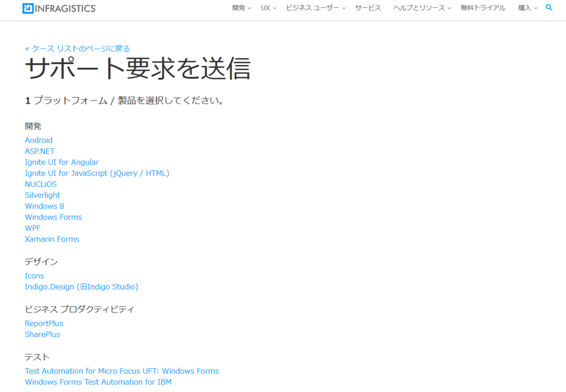Open the search magnifier icon
Screen dimensions: 566x392
(x=549, y=8)
